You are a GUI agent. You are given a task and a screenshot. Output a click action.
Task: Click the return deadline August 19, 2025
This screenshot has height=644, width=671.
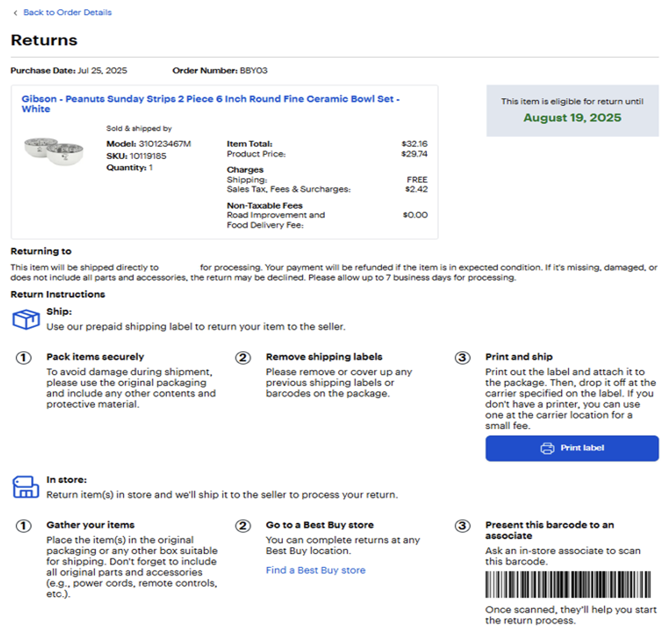point(572,118)
